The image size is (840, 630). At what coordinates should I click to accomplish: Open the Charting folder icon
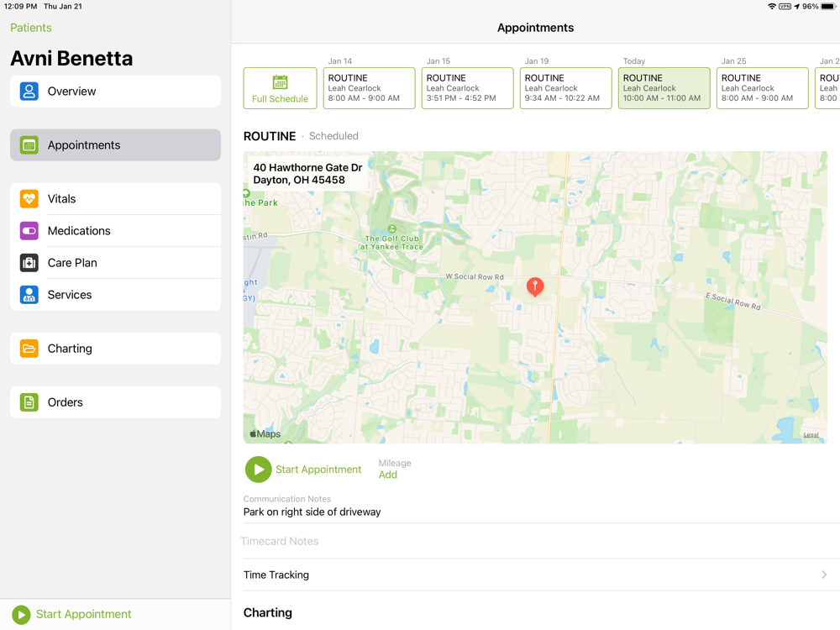pos(29,349)
